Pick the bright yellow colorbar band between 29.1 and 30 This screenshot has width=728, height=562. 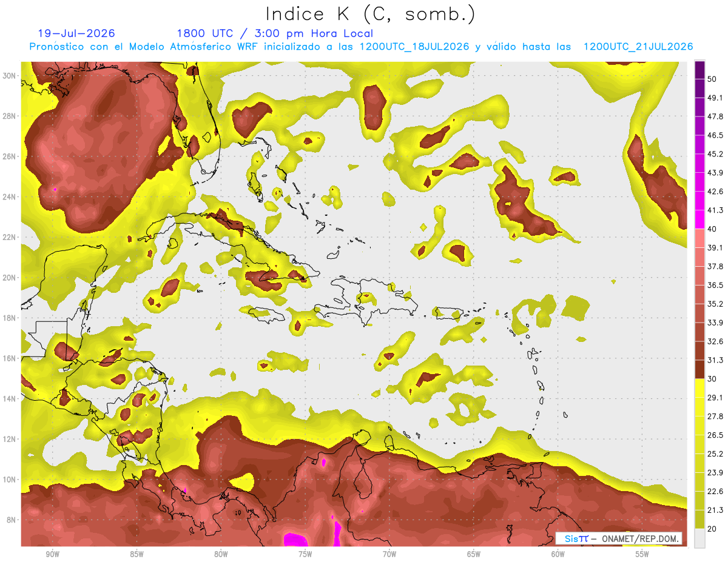tap(700, 388)
